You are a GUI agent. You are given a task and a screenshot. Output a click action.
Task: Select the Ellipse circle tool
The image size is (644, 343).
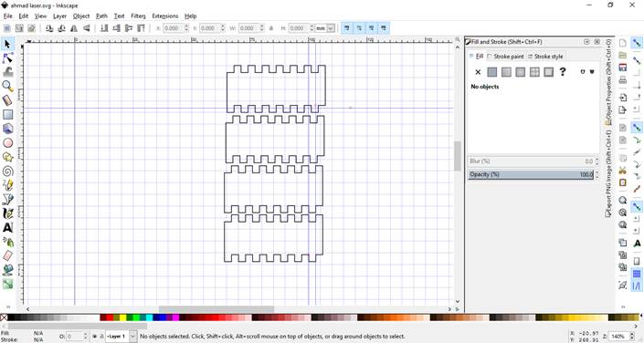(7, 142)
